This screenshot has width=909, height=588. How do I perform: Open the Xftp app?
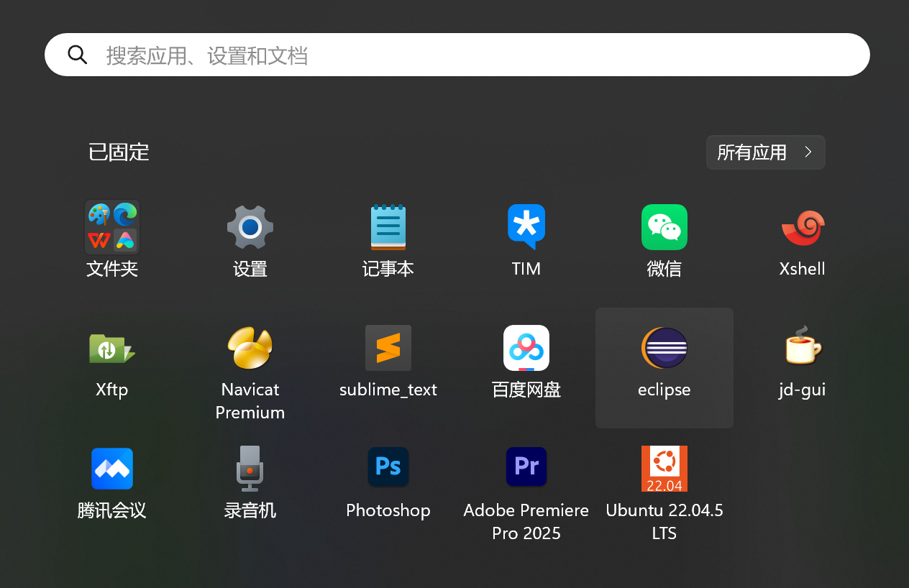[112, 348]
